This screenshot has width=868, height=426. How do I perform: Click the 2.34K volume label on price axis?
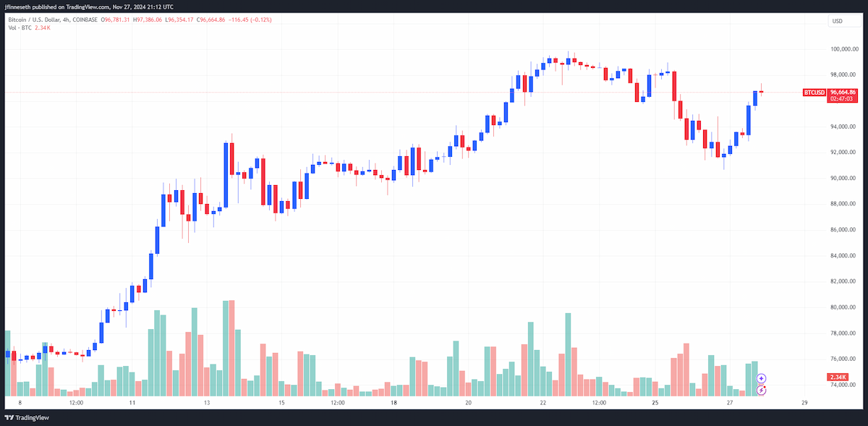(x=838, y=377)
